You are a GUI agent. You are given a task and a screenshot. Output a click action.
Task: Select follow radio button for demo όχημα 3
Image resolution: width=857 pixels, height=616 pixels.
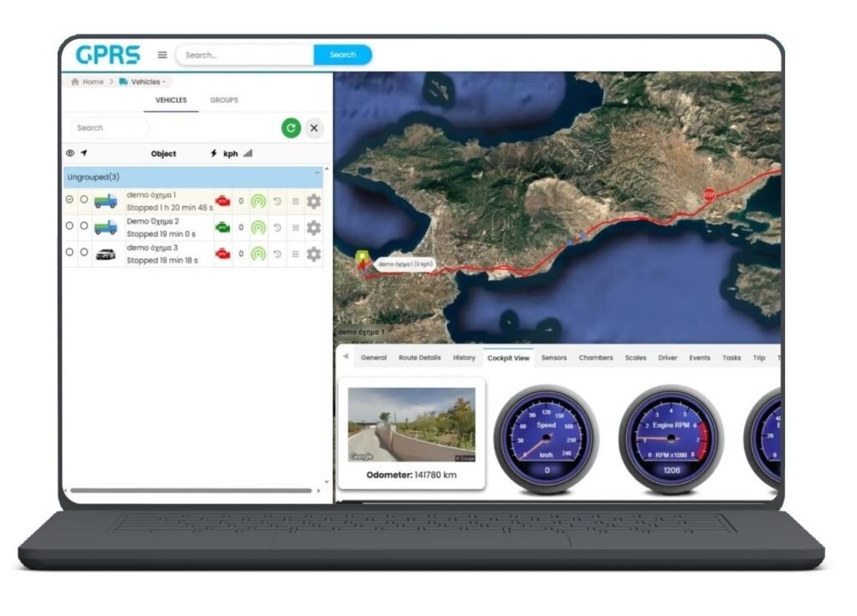pos(84,252)
